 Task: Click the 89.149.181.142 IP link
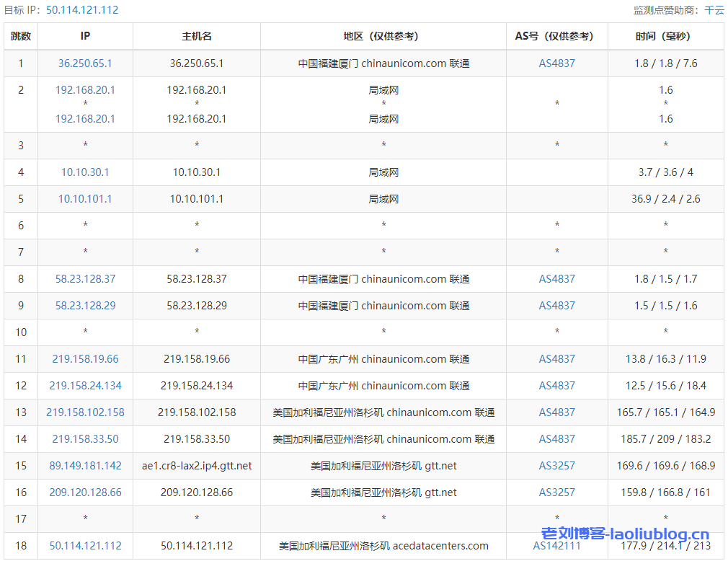[x=85, y=466]
